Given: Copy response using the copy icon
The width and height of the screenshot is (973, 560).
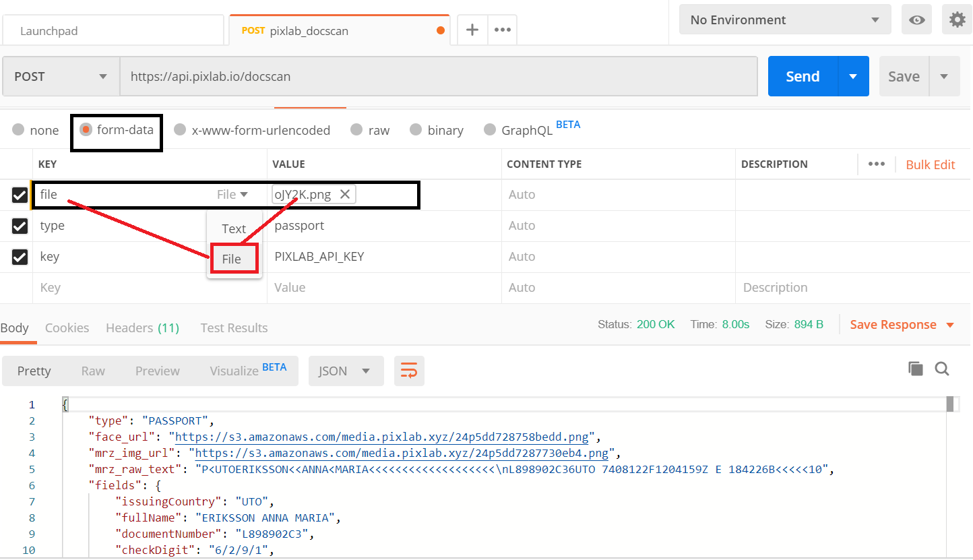Looking at the screenshot, I should [x=915, y=369].
